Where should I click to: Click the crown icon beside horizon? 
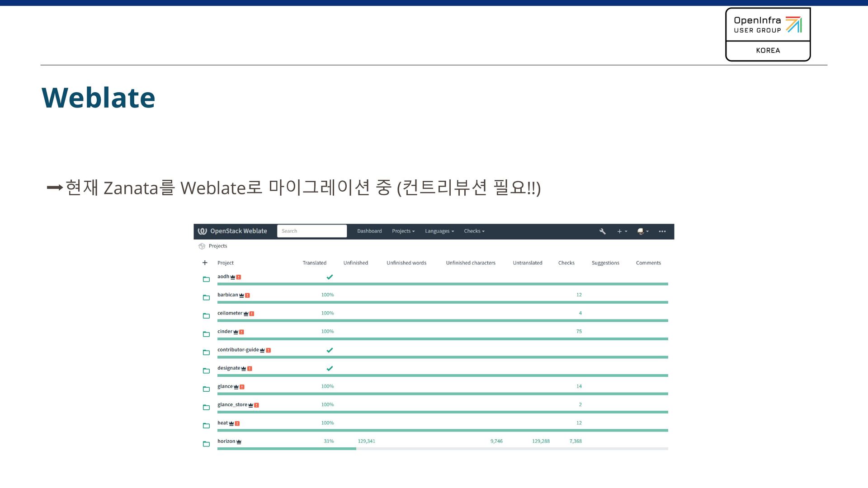click(x=239, y=441)
